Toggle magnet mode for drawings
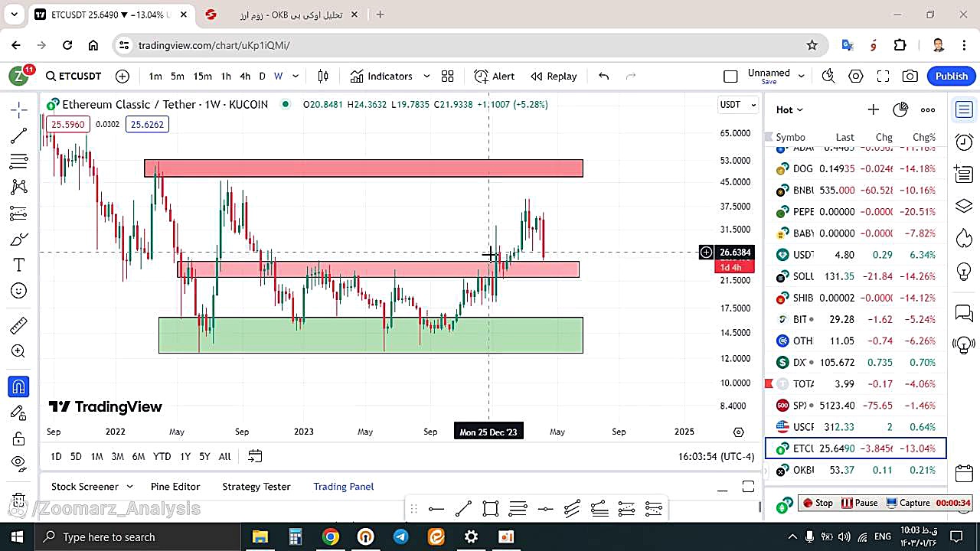 coord(19,387)
